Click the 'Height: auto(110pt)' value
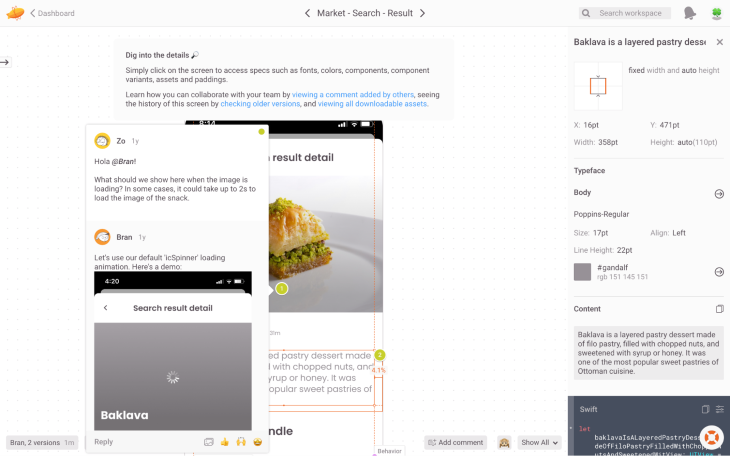The image size is (730, 456). coord(684,142)
